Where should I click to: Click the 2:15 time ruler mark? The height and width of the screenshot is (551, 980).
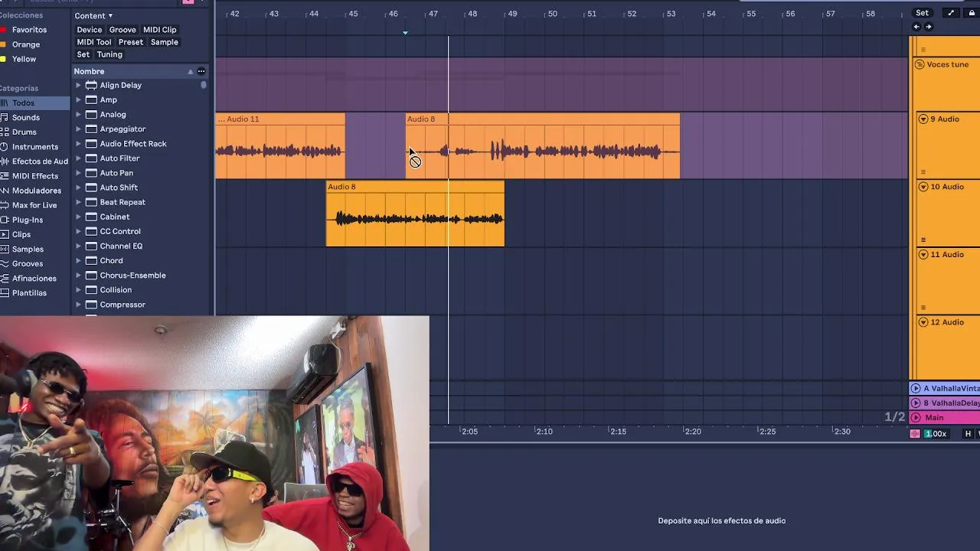617,432
